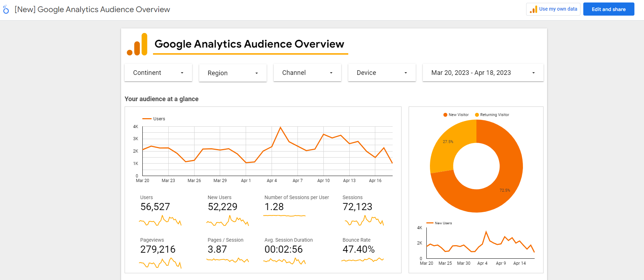Click the Edit and share button
The image size is (644, 280).
[x=609, y=9]
